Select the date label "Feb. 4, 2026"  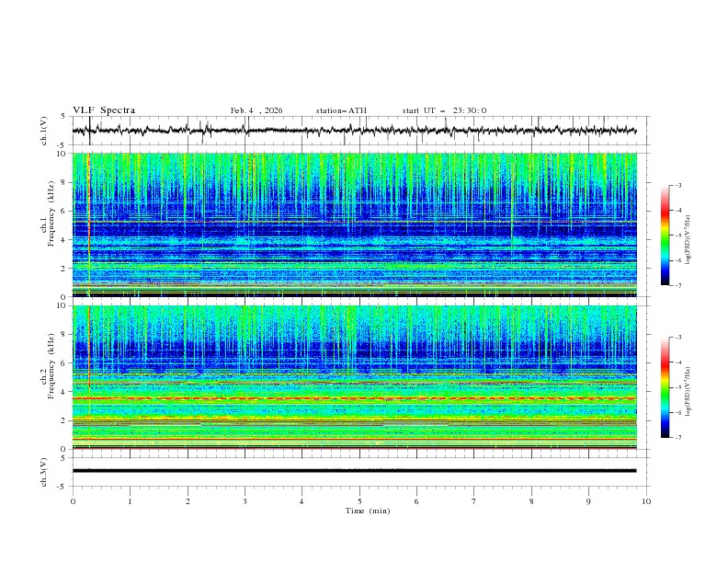256,110
